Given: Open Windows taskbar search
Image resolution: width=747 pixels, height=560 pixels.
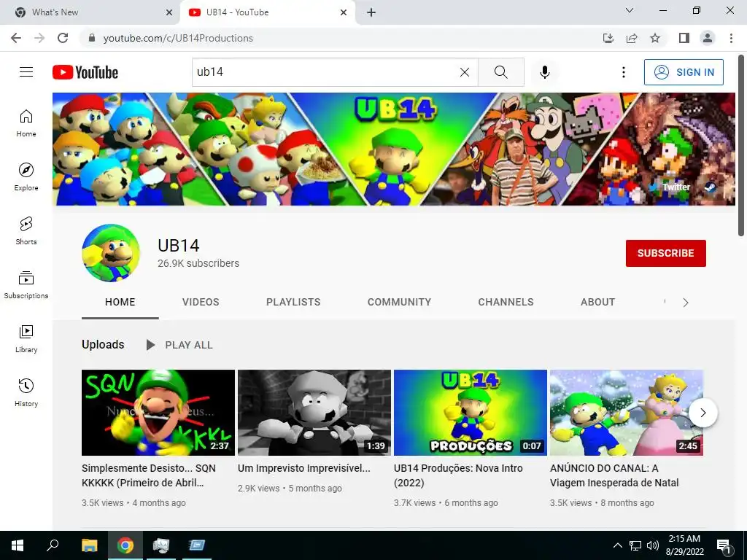Looking at the screenshot, I should pyautogui.click(x=53, y=545).
